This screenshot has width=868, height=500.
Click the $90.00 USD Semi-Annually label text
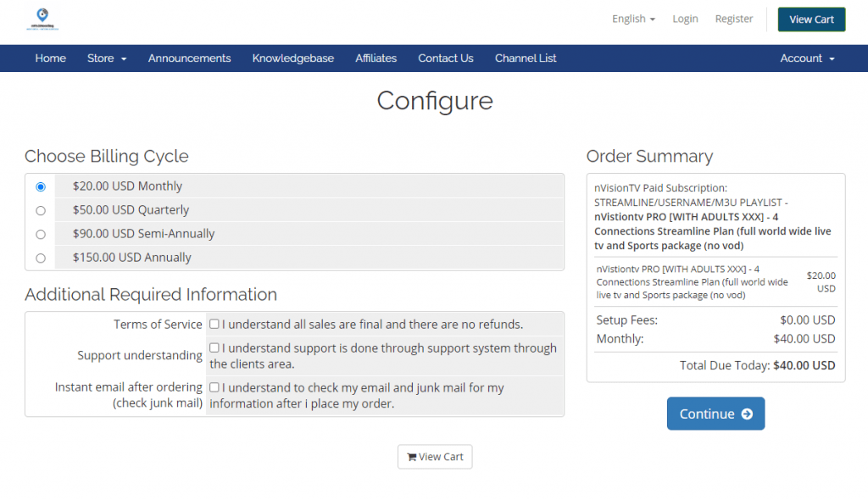[x=143, y=234]
